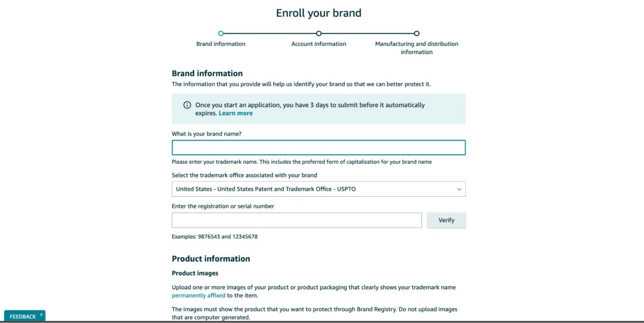The width and height of the screenshot is (644, 323).
Task: Follow the permanently affixed link
Action: pos(198,295)
